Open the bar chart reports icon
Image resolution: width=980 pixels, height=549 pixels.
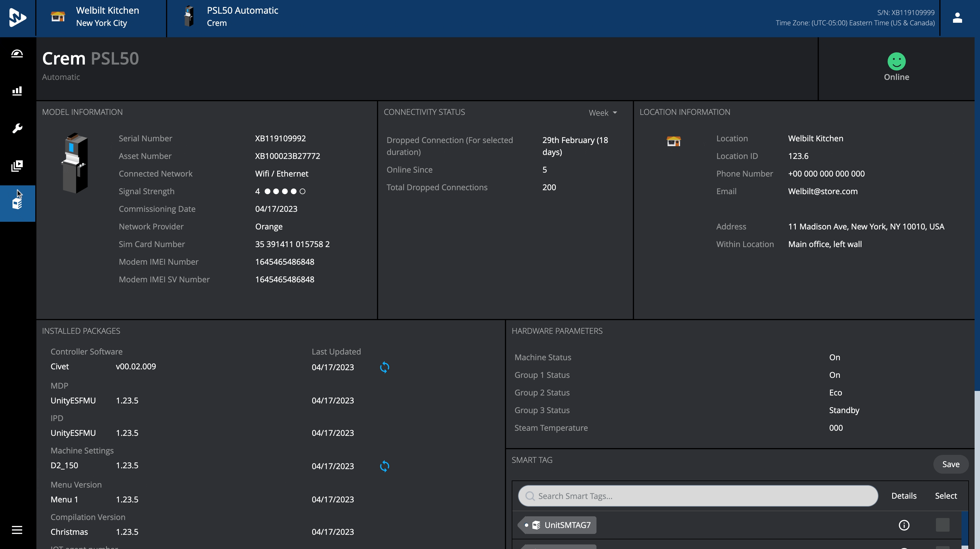[x=17, y=91]
